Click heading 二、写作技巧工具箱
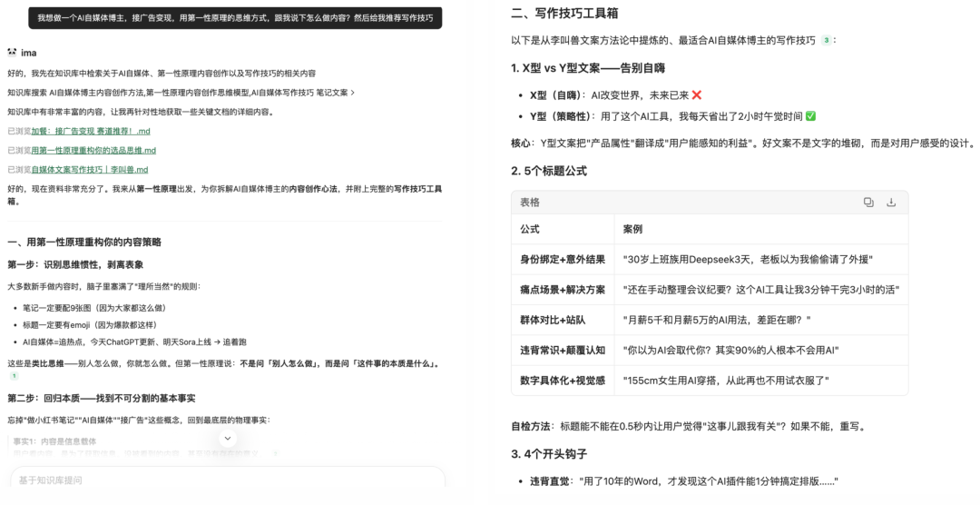Image resolution: width=980 pixels, height=505 pixels. [564, 13]
